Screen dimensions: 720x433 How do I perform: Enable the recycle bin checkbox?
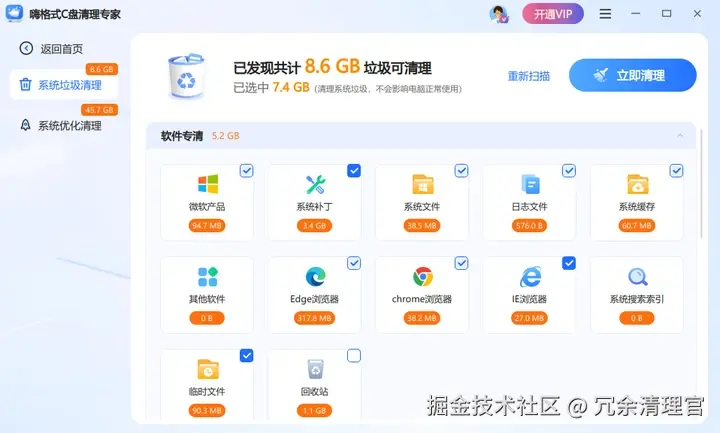point(354,355)
